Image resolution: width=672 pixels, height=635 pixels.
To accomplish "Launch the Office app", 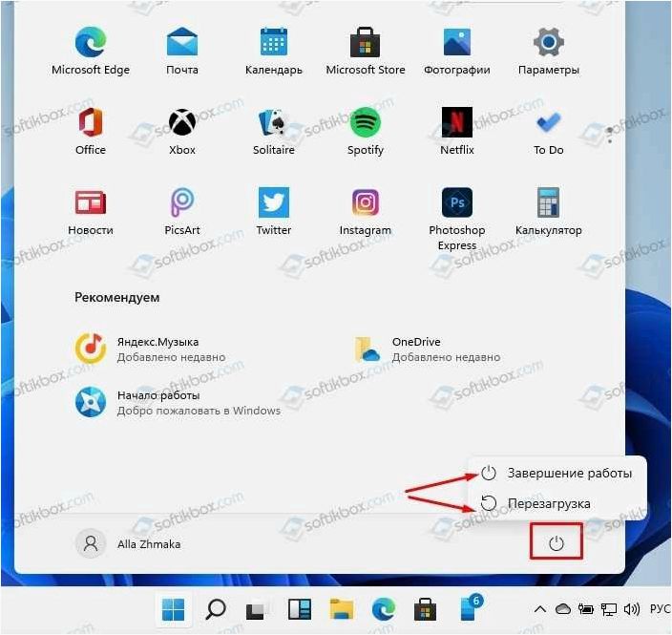I will [x=91, y=131].
